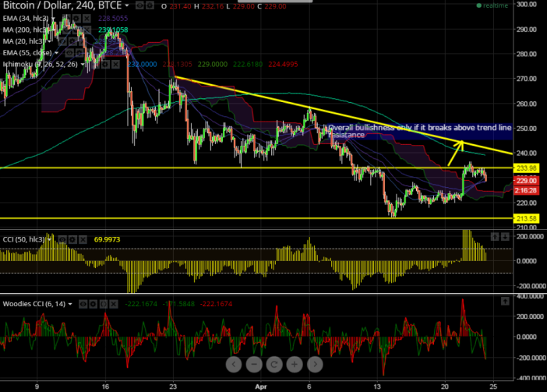547x392 pixels.
Task: Select the 'Overall bullishness' text annotation
Action: coord(420,131)
